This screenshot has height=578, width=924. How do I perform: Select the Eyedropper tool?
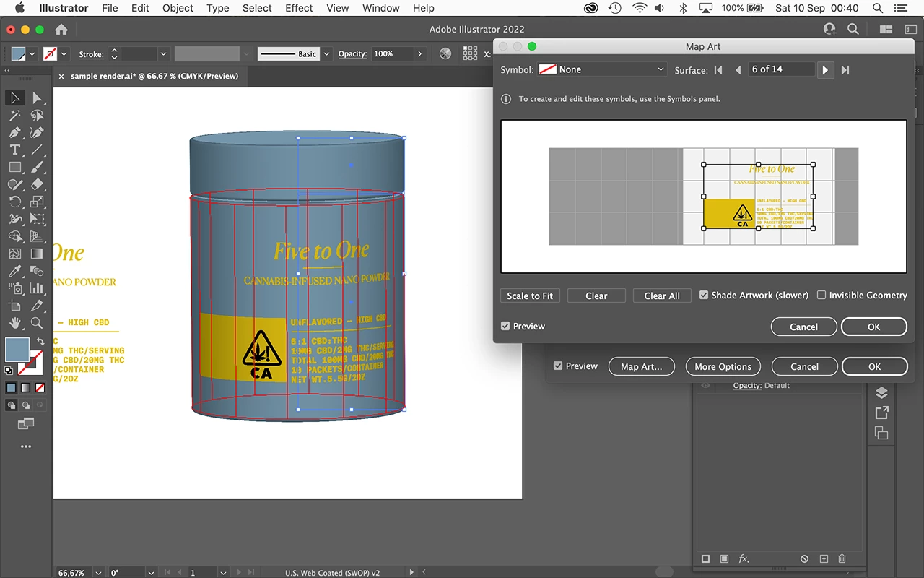[x=14, y=271]
